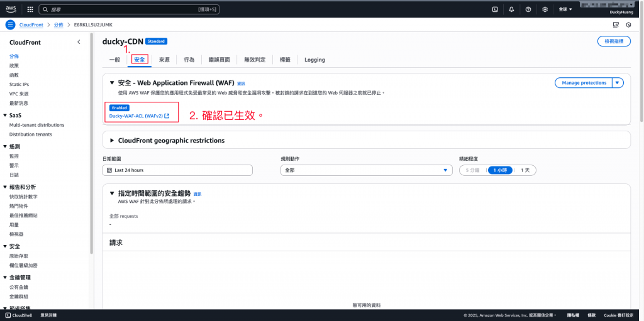644x321 pixels.
Task: Select the 1 小時 granularity option
Action: [x=500, y=170]
